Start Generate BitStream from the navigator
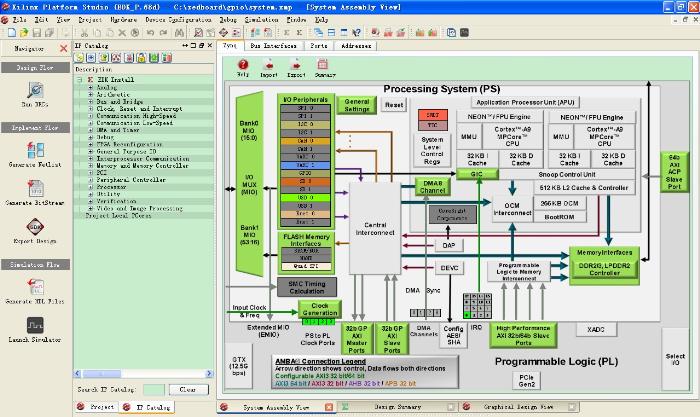 pyautogui.click(x=33, y=190)
